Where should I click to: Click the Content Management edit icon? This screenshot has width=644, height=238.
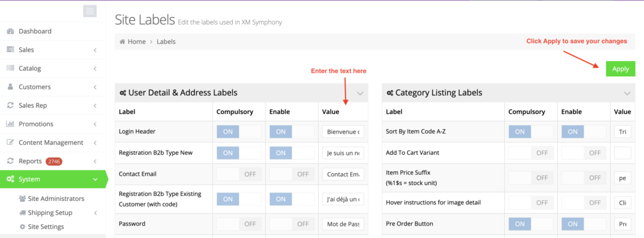pos(11,142)
